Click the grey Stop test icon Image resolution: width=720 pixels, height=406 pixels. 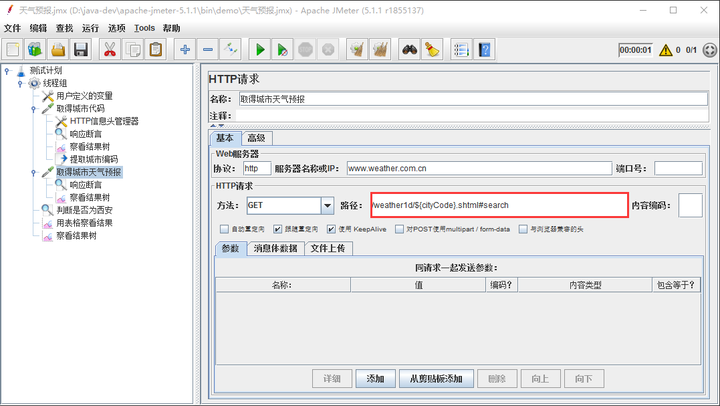click(305, 50)
